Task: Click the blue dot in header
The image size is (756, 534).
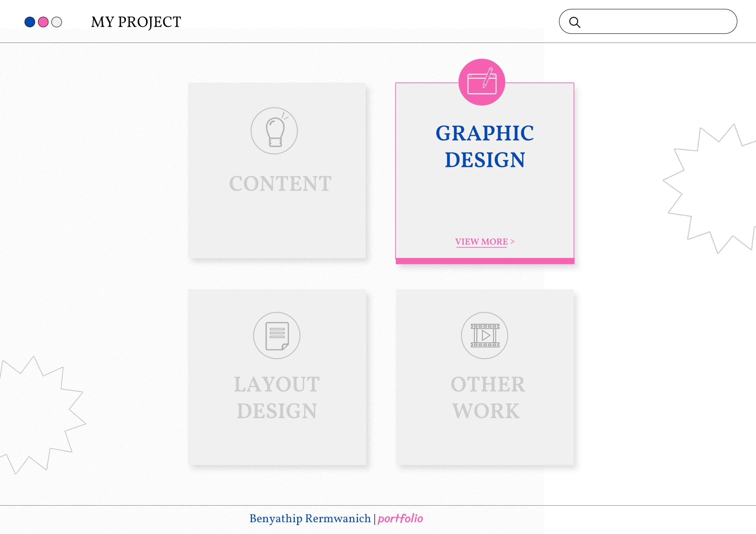Action: 30,22
